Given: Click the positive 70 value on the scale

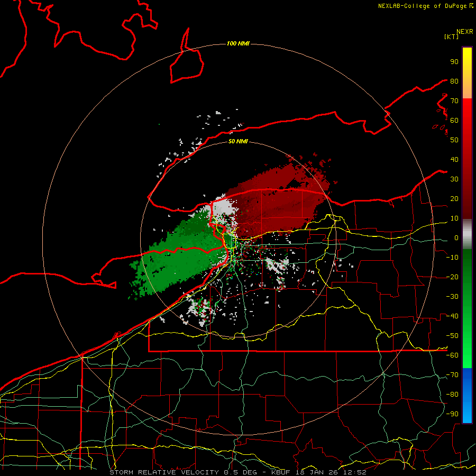Looking at the screenshot, I should click(x=454, y=101).
